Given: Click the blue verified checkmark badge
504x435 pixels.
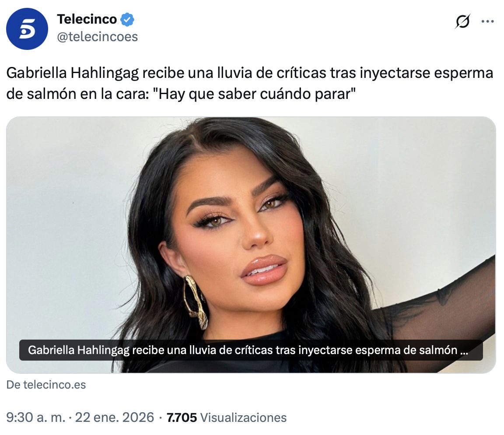Looking at the screenshot, I should click(x=127, y=20).
